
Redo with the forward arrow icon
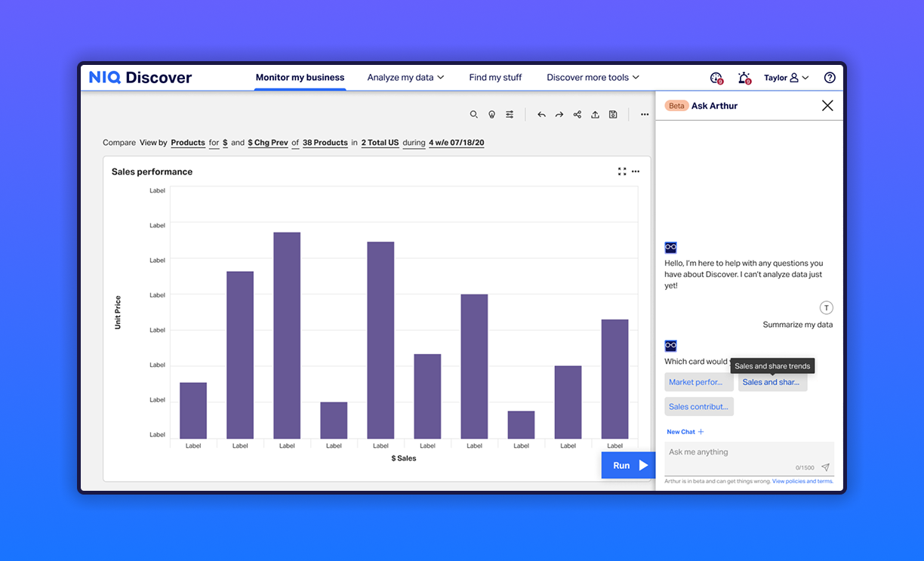pyautogui.click(x=559, y=115)
